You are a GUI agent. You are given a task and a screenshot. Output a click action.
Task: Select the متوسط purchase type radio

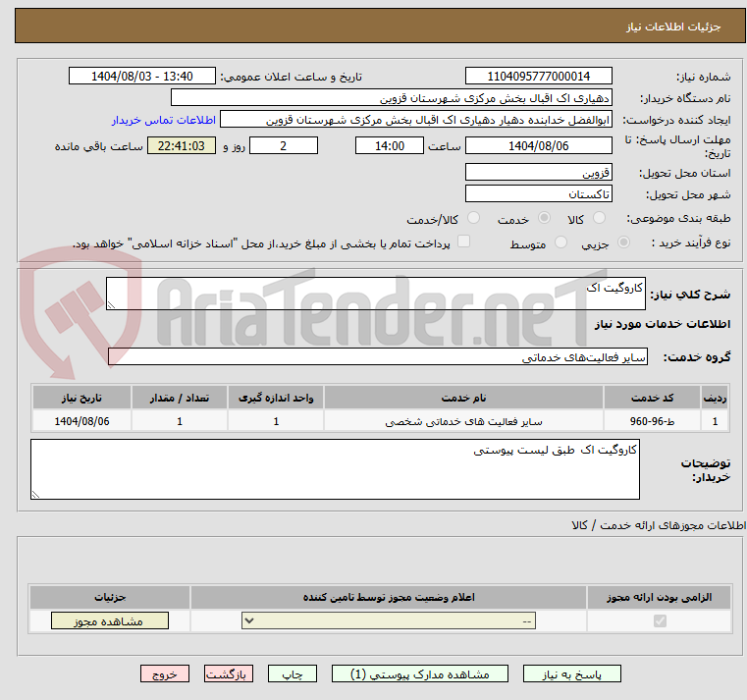point(560,242)
